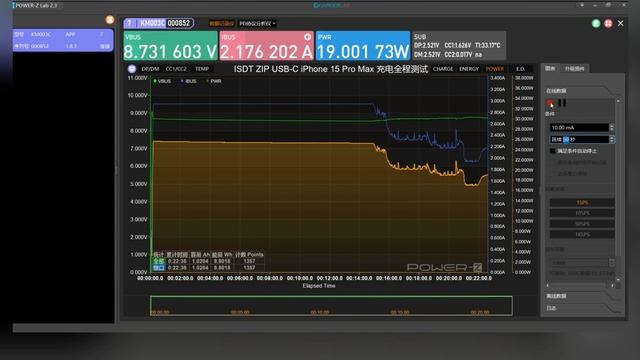Select the POWER chart view
Viewport: 640px width, 360px height.
click(x=495, y=69)
